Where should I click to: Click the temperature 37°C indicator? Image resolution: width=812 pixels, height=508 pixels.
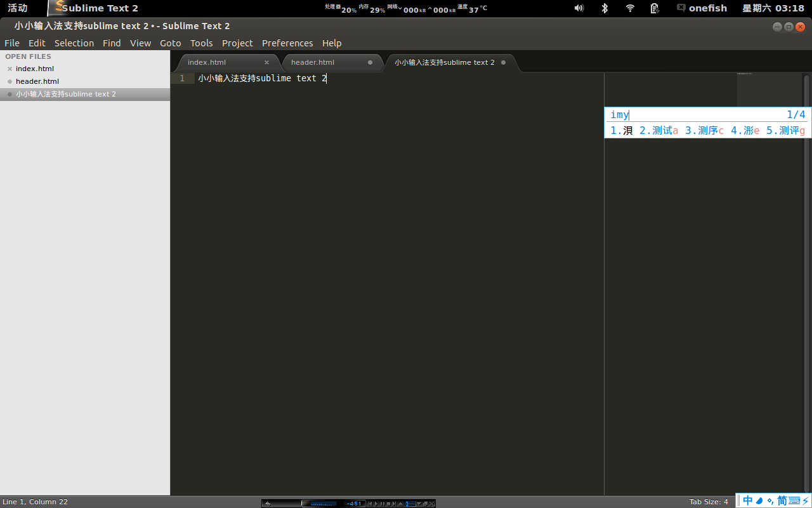pos(472,8)
